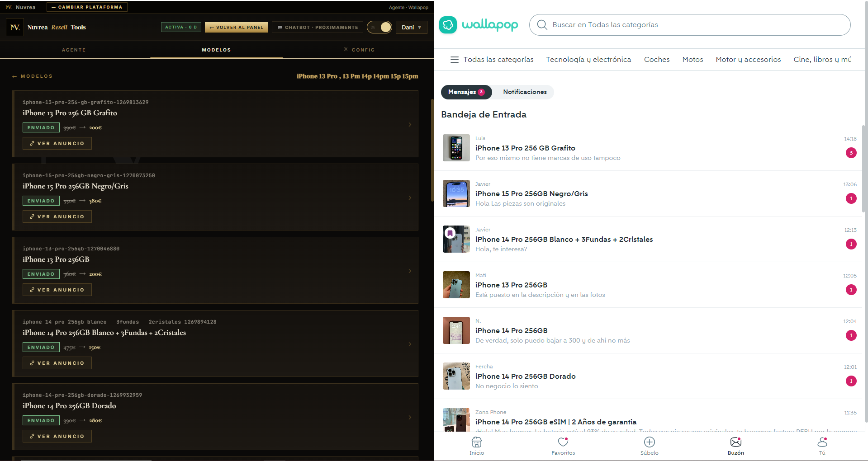
Task: Click the Wallapop logo
Action: point(479,25)
